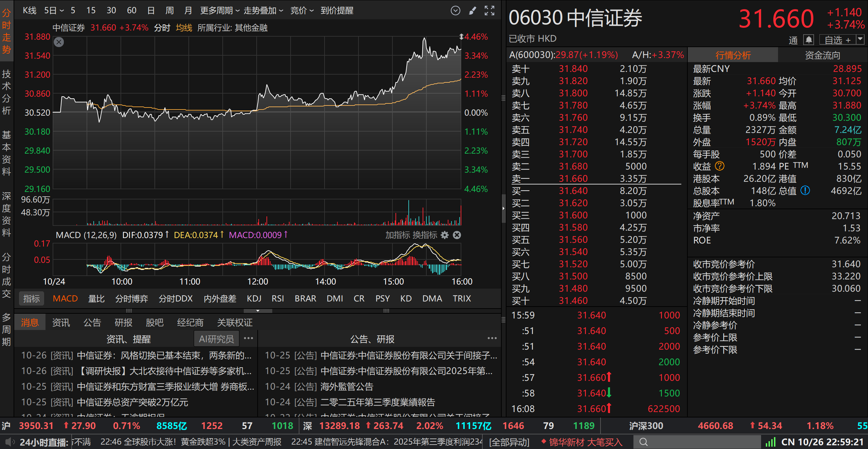
Task: Close the MACD indicator panel
Action: (x=457, y=235)
